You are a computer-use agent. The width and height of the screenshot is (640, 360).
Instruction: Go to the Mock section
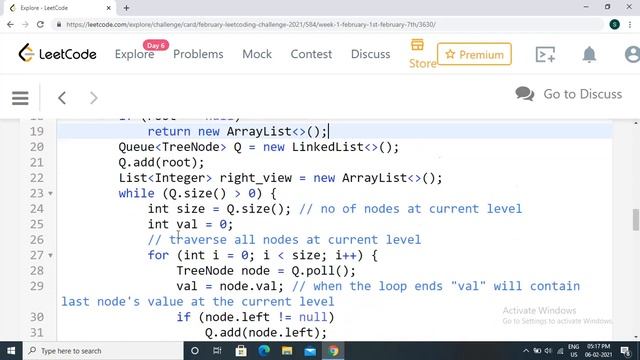coord(257,54)
